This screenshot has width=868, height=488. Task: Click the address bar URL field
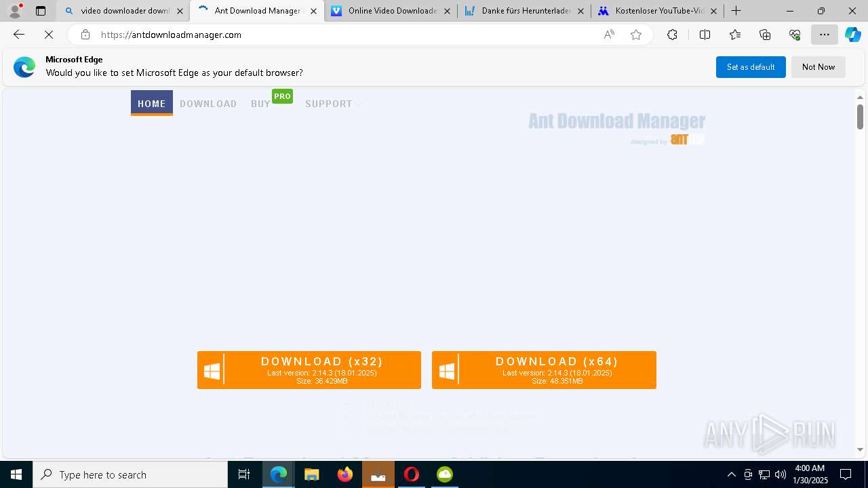coord(346,35)
